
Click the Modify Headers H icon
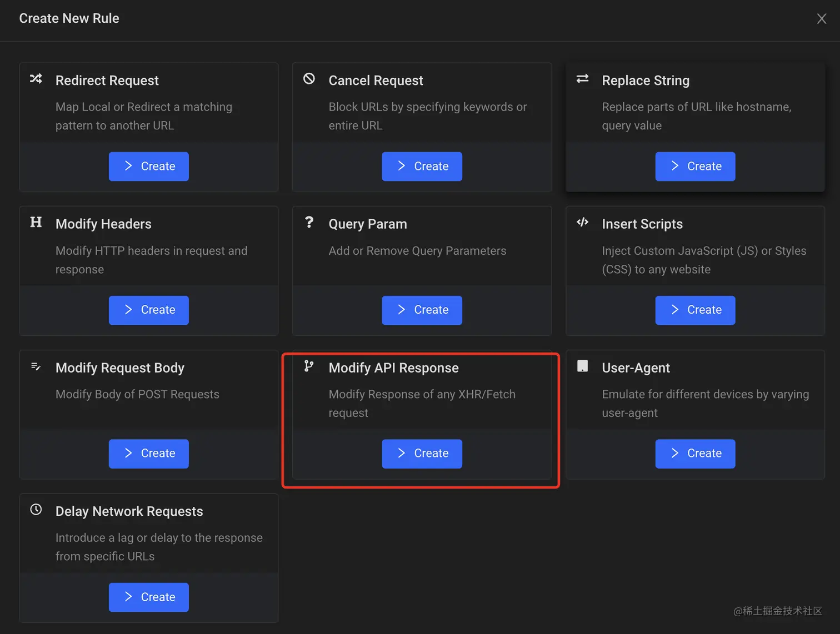[x=36, y=223]
